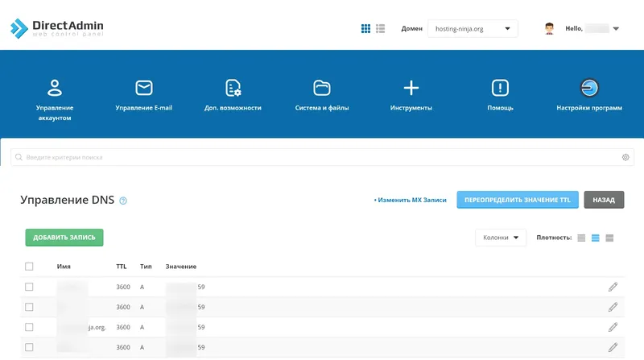
Task: Edit the fourth DNS record with pencil icon
Action: coord(613,347)
